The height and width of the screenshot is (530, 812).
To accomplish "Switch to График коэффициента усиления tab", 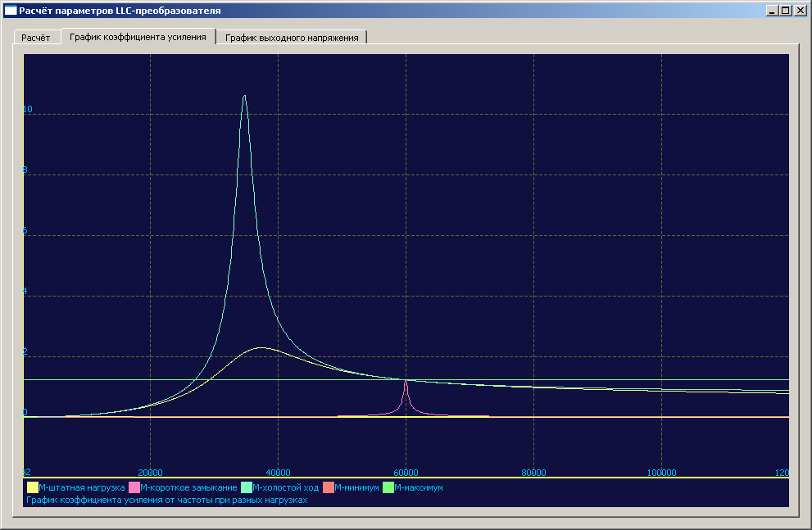I will (138, 37).
